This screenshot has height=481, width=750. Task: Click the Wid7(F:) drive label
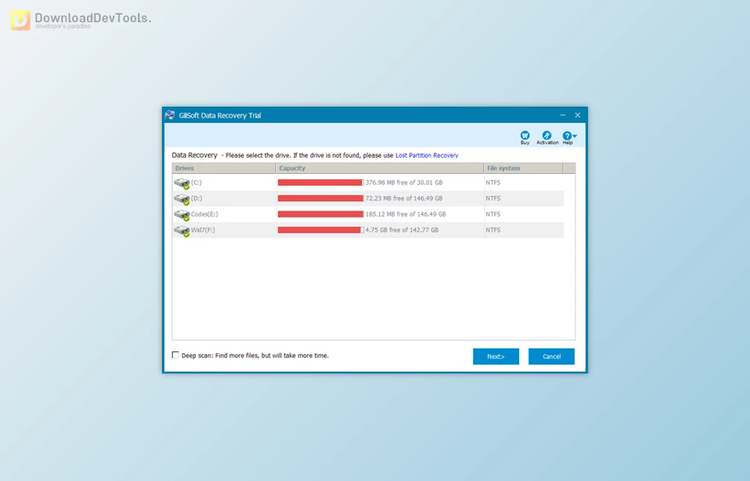tap(203, 230)
